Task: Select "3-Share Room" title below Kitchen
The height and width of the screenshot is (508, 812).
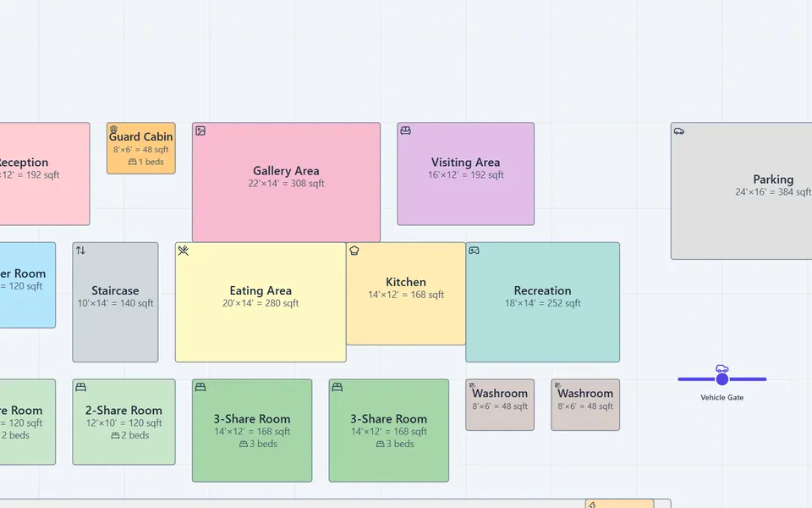Action: 388,419
